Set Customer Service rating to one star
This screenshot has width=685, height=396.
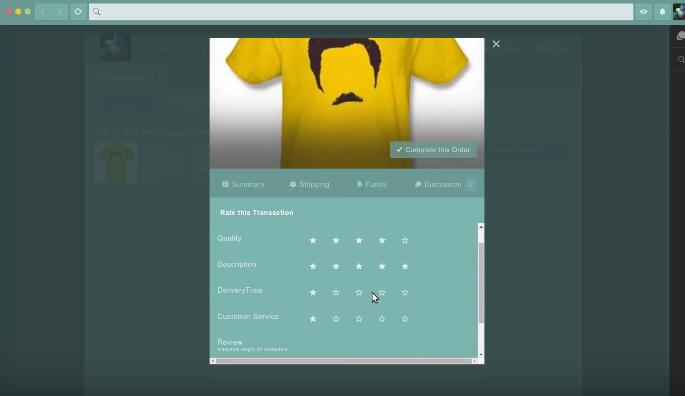click(313, 319)
